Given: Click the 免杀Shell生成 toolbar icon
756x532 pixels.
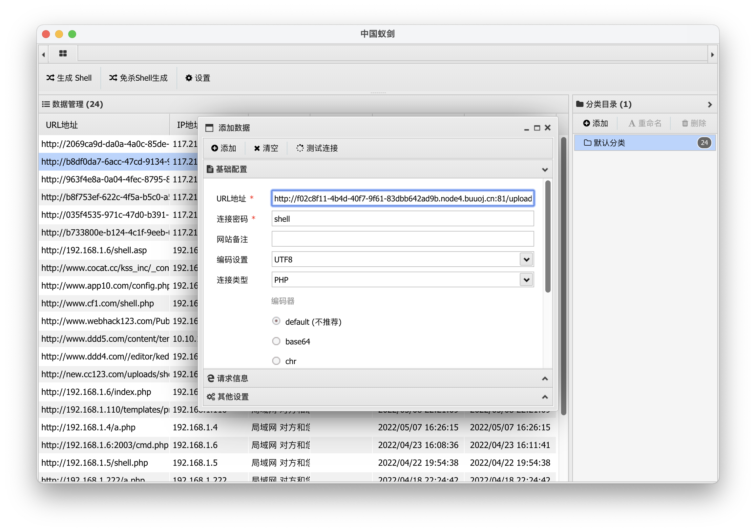Looking at the screenshot, I should click(113, 78).
